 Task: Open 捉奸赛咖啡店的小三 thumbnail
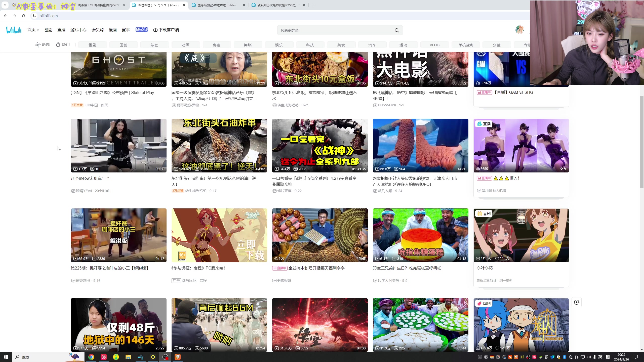pyautogui.click(x=119, y=235)
